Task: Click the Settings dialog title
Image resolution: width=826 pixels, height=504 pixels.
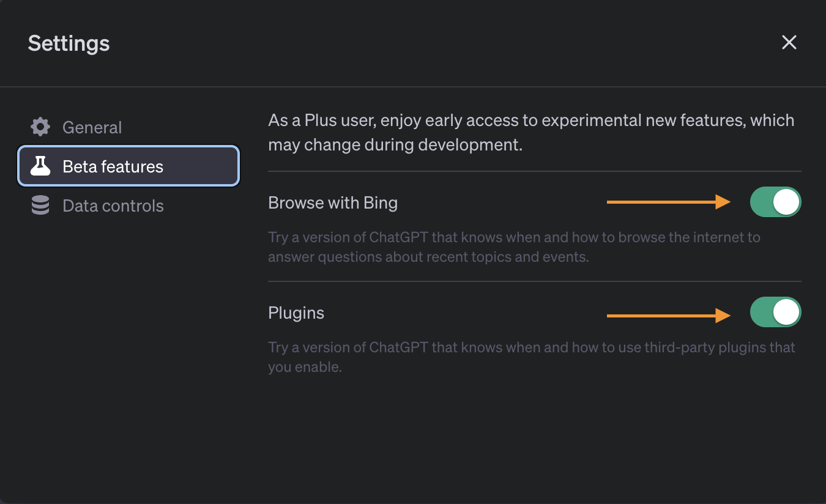Action: (69, 43)
